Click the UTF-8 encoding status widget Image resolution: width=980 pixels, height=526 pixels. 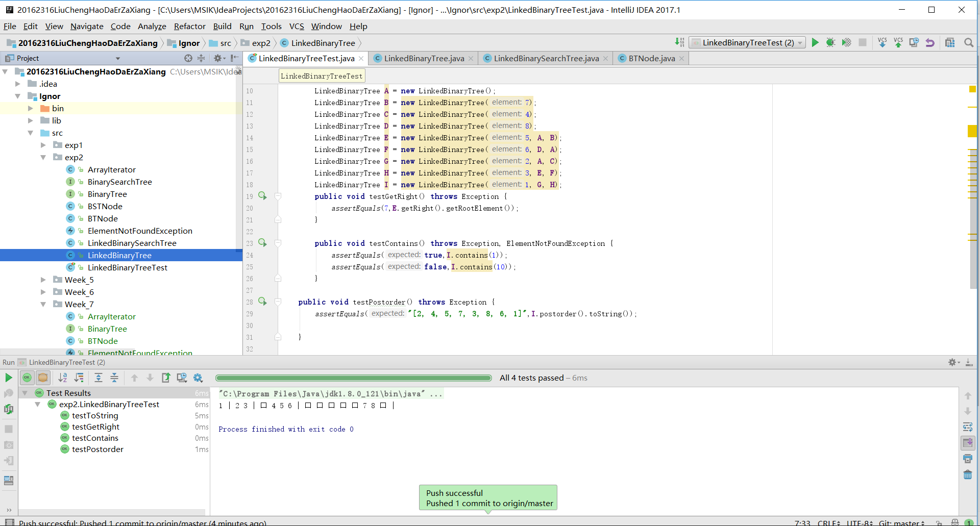pyautogui.click(x=860, y=522)
